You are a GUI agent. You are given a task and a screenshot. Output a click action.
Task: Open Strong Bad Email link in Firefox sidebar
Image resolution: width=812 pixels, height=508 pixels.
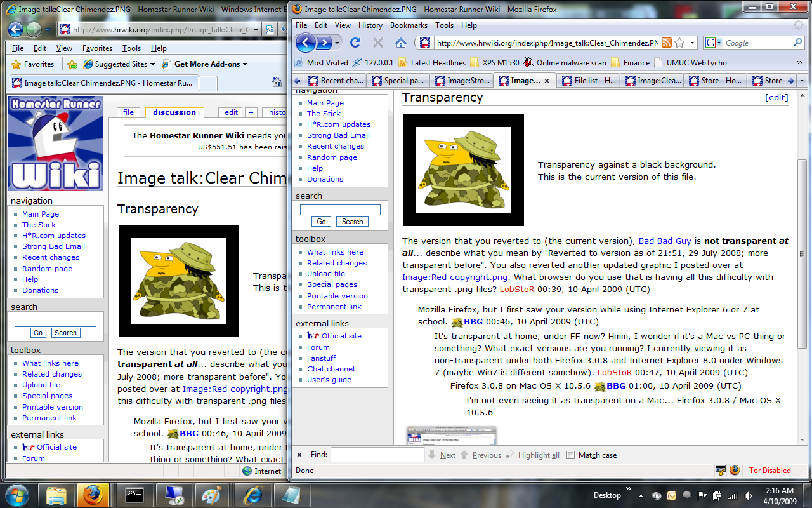(x=338, y=135)
